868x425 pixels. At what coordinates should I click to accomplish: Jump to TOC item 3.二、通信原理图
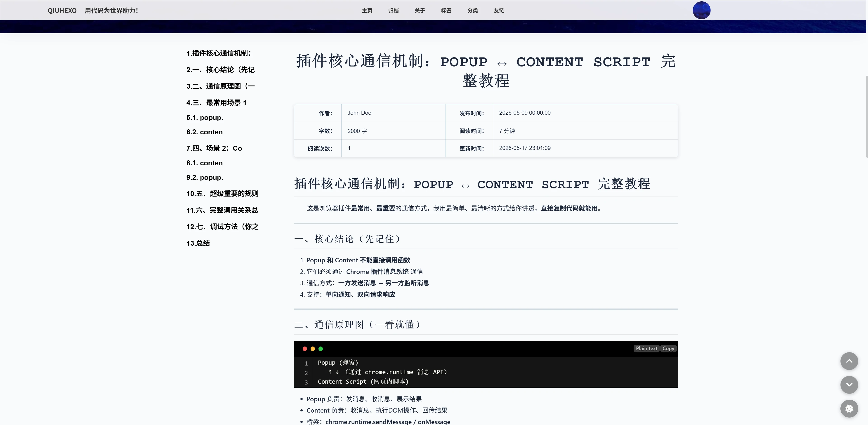[220, 86]
